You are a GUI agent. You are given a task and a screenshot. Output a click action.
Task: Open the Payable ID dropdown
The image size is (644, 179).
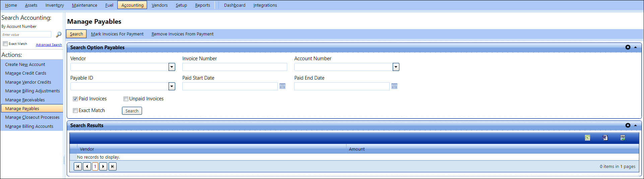tap(172, 86)
